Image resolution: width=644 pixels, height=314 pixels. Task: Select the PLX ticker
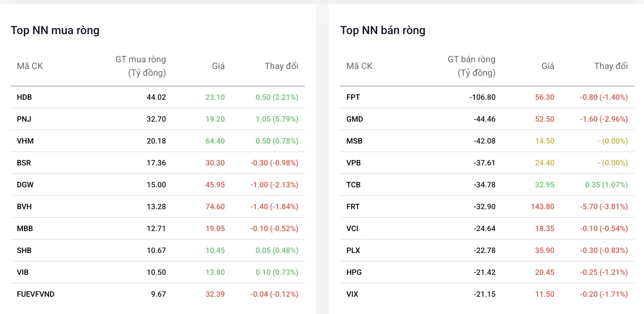353,250
